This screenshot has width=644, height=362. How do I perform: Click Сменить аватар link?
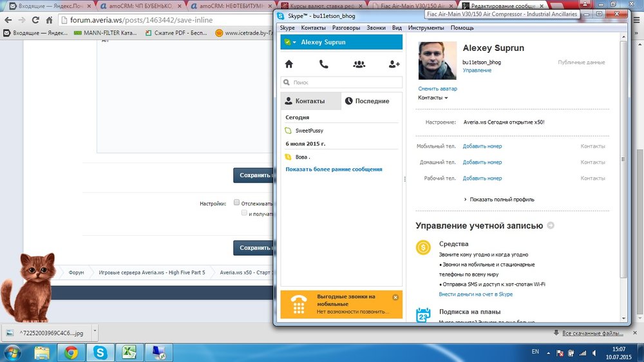[x=437, y=88]
